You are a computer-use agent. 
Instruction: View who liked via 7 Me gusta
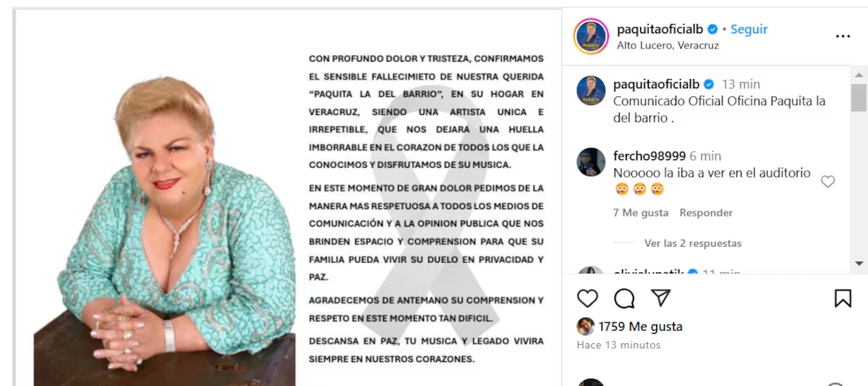pos(641,213)
